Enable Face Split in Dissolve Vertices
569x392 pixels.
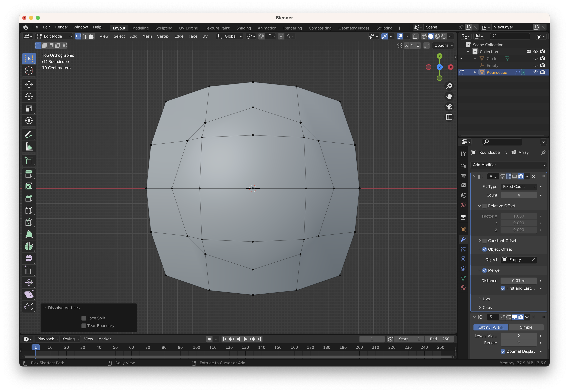(x=84, y=318)
